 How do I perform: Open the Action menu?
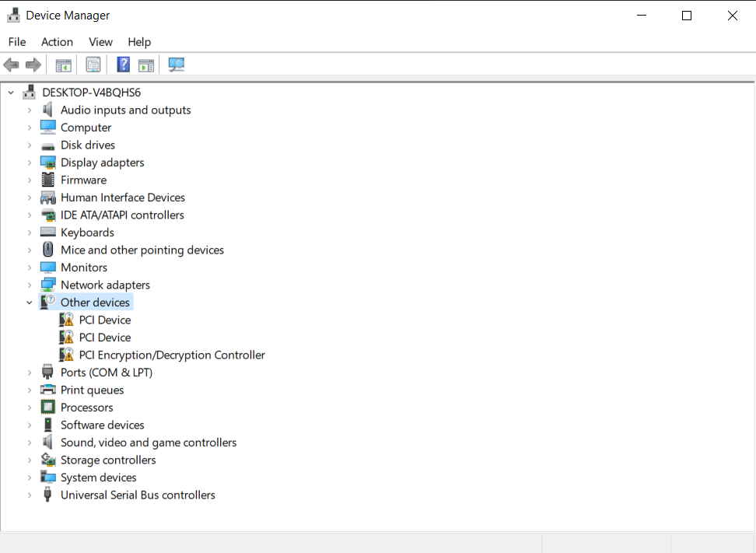pyautogui.click(x=57, y=42)
